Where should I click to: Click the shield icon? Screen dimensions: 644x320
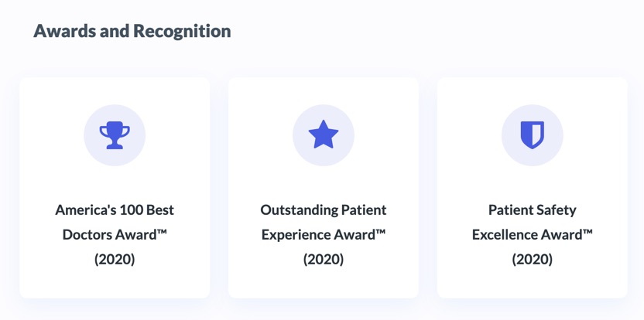point(533,135)
